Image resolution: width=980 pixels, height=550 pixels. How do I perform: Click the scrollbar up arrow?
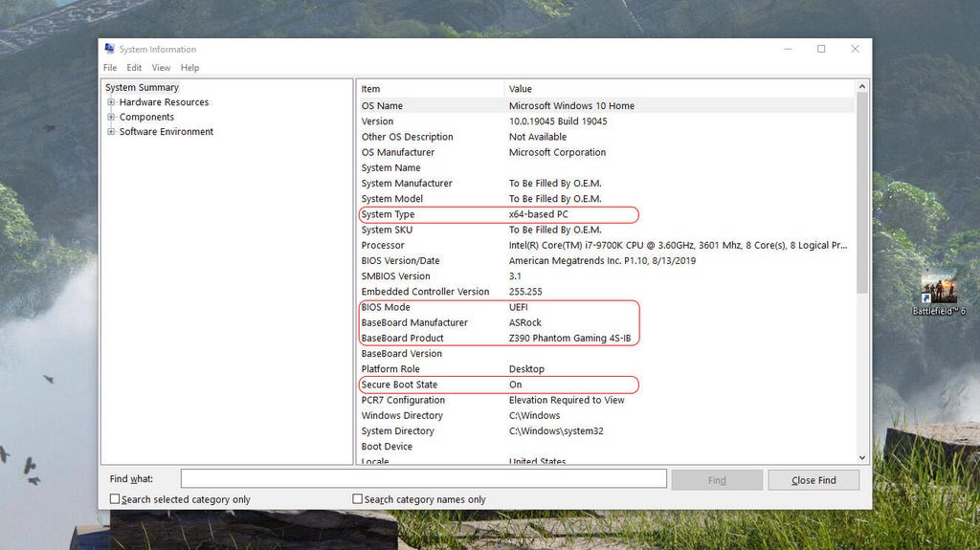pyautogui.click(x=862, y=88)
